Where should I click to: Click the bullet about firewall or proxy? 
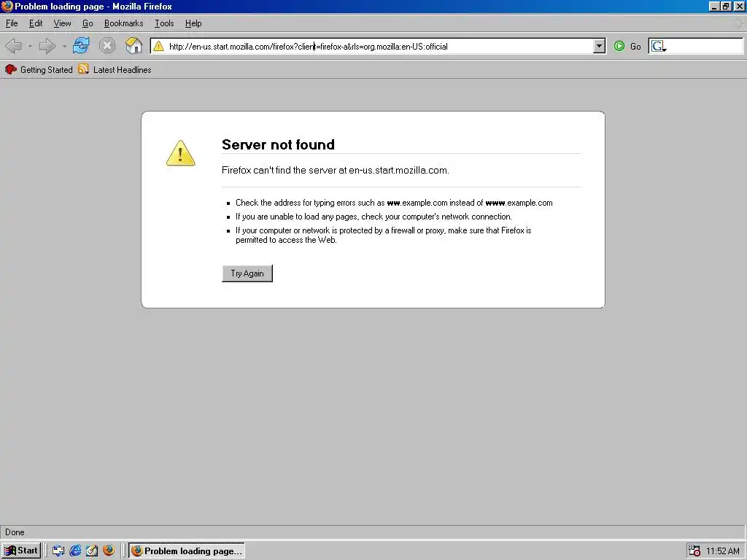point(384,236)
